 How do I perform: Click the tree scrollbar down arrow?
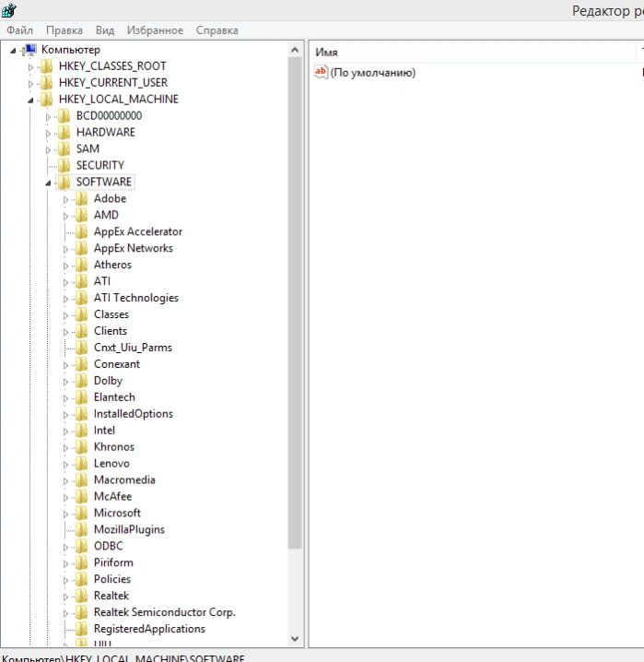click(295, 639)
